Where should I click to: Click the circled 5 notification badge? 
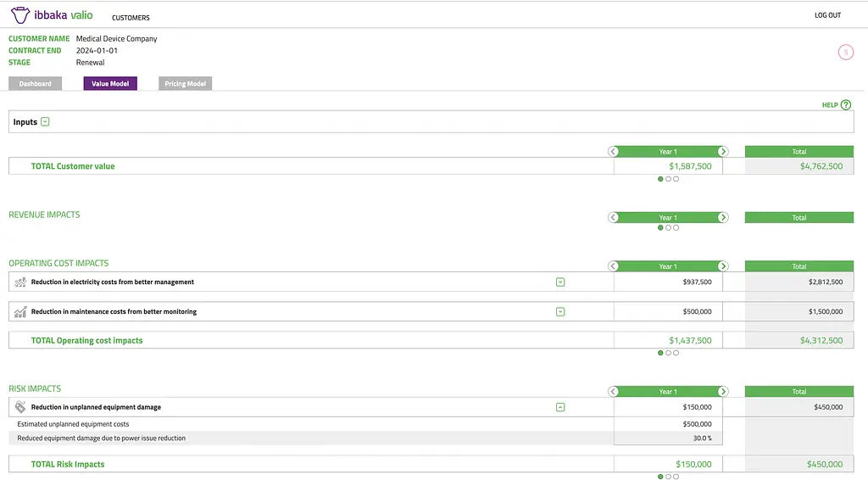845,52
